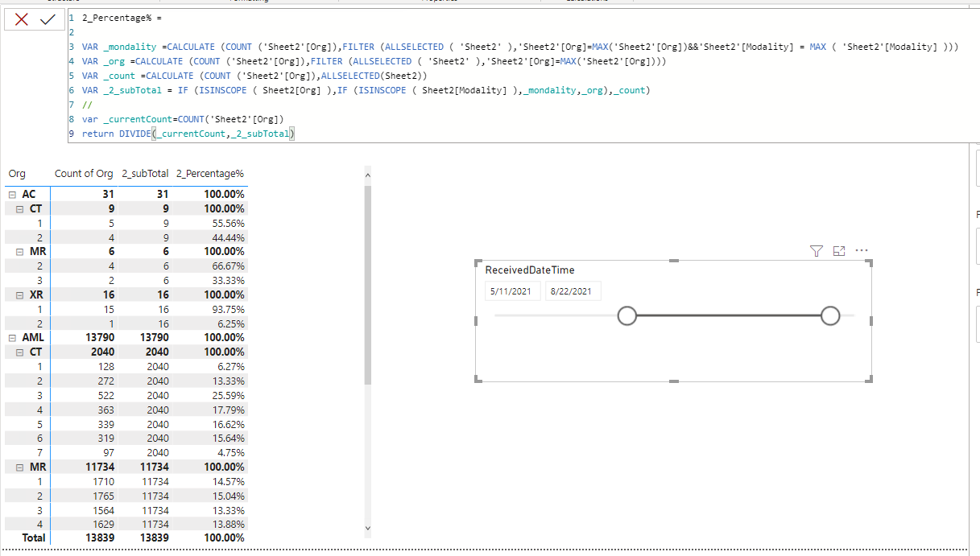Click formula line defining VAR _2_subTotal
The height and width of the screenshot is (556, 980).
[x=366, y=90]
